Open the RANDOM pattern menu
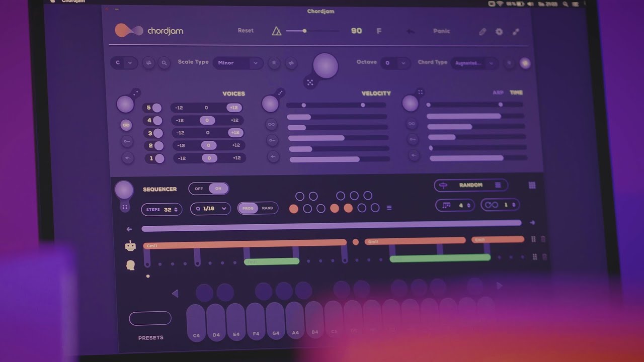 click(470, 185)
